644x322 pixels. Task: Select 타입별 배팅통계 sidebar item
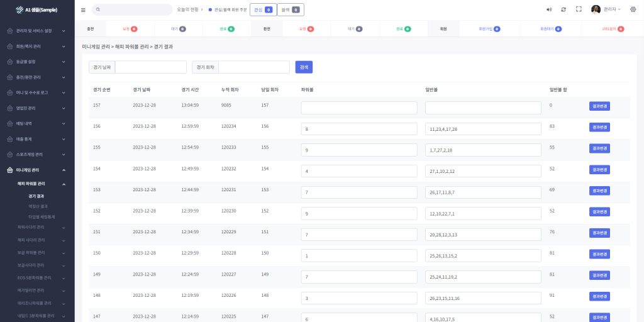(42, 216)
